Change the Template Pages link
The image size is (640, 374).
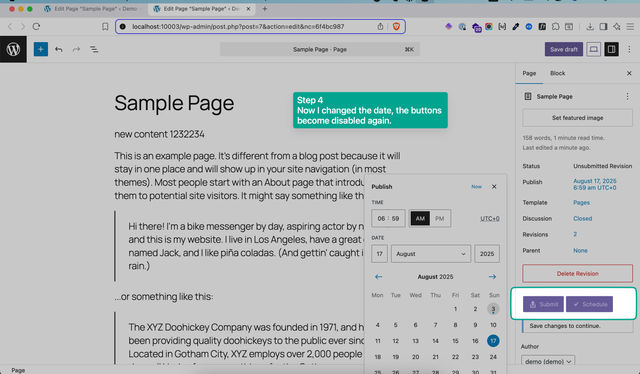click(581, 203)
